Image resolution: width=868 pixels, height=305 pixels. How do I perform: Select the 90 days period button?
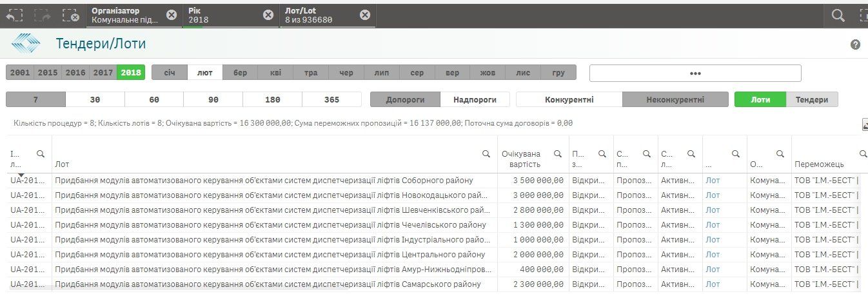(213, 100)
